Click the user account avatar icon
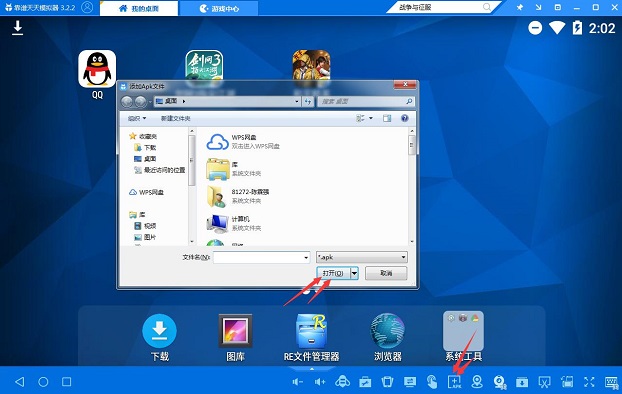Screen dimensions: 622x394 [87, 8]
